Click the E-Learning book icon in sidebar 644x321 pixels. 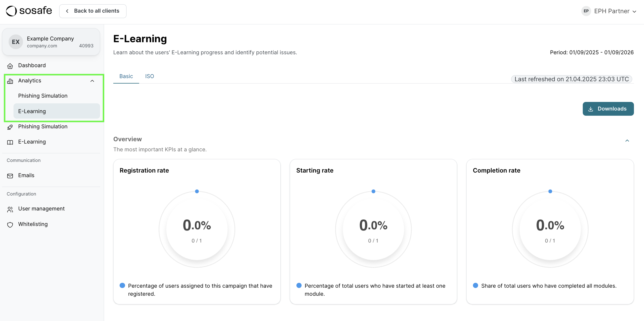coord(10,142)
